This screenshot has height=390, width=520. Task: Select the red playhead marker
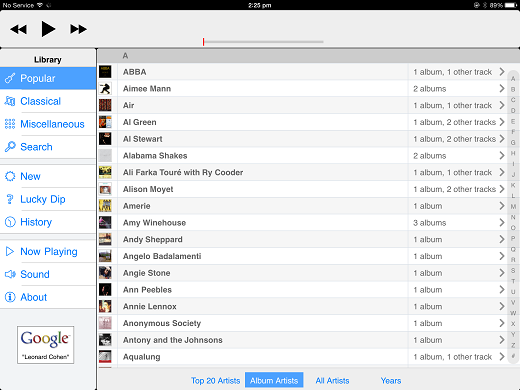tap(203, 42)
